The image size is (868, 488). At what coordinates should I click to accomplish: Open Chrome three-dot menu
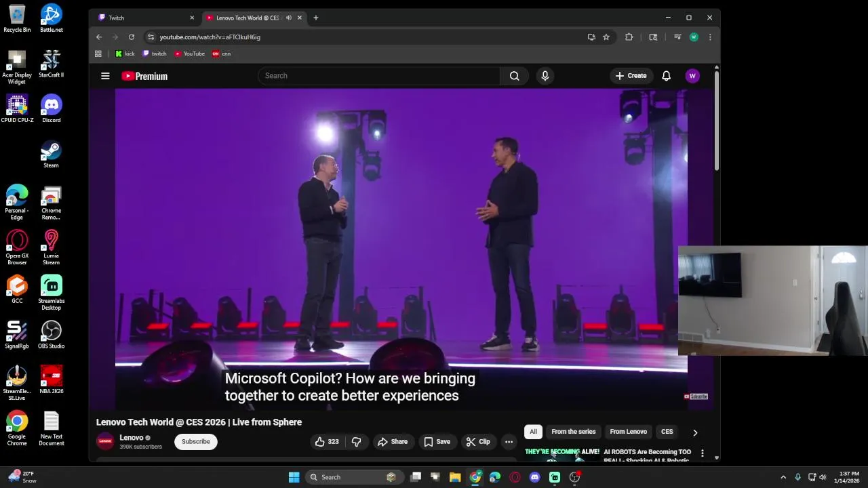[x=710, y=37]
